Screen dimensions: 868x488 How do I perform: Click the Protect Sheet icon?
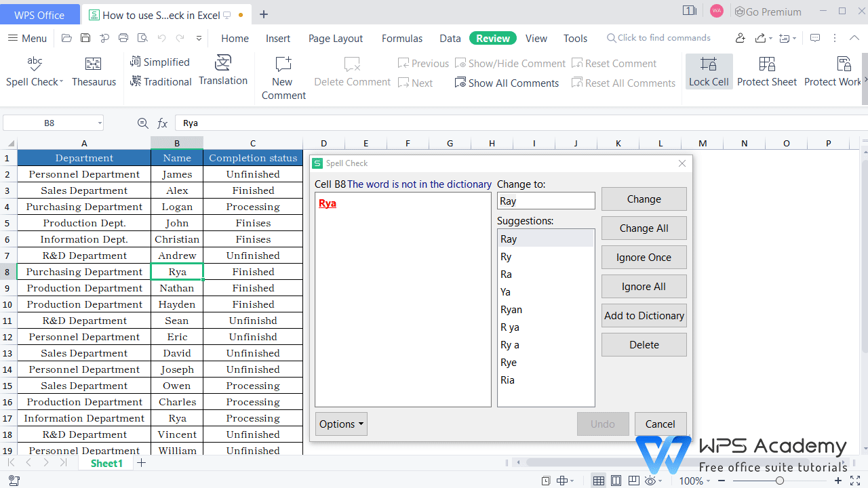[x=766, y=71]
